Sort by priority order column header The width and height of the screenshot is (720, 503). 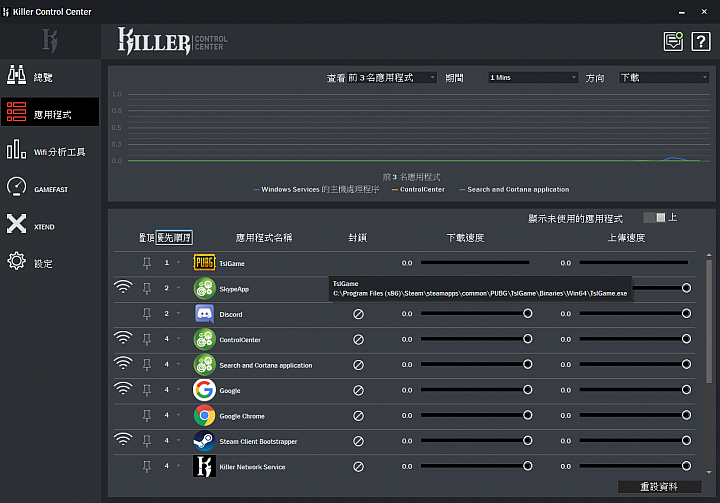coord(174,237)
